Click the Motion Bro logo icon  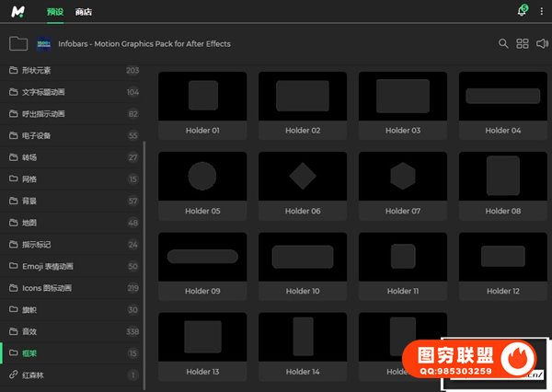(x=18, y=11)
